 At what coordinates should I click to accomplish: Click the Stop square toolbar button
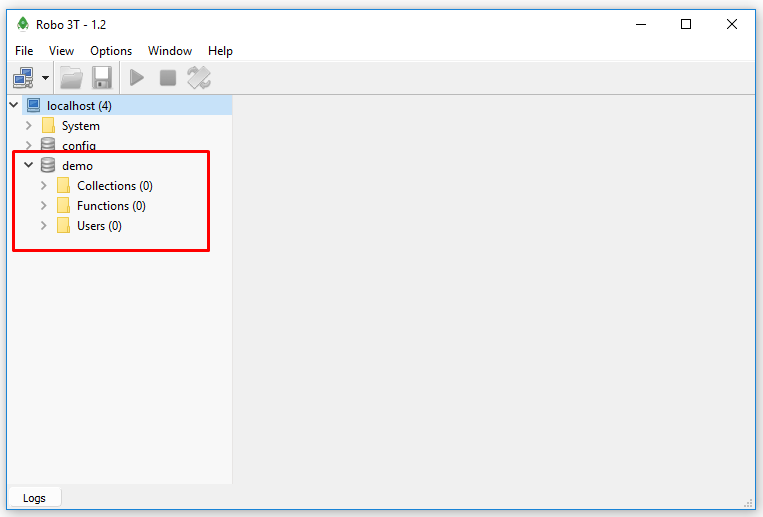pyautogui.click(x=168, y=78)
